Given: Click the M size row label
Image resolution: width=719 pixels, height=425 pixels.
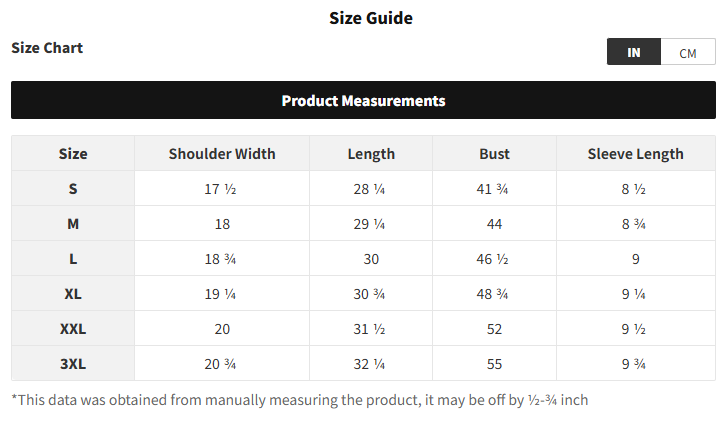Looking at the screenshot, I should coord(73,223).
